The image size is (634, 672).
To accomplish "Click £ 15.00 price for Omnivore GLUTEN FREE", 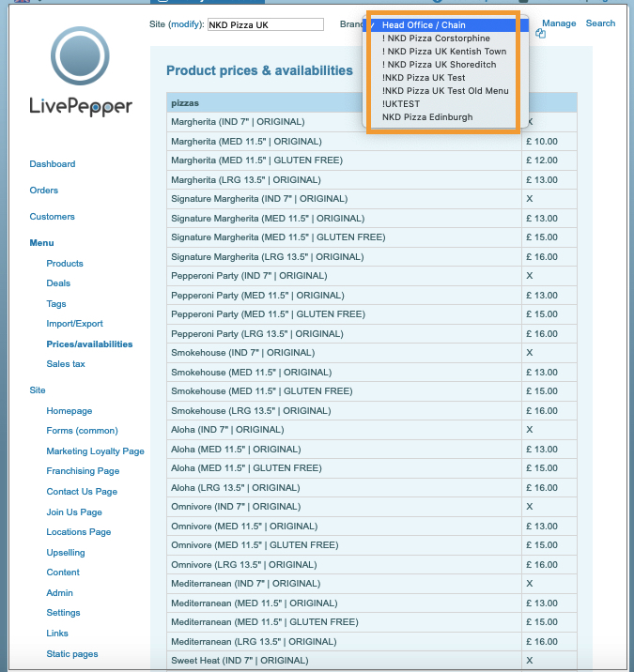I will click(x=542, y=545).
